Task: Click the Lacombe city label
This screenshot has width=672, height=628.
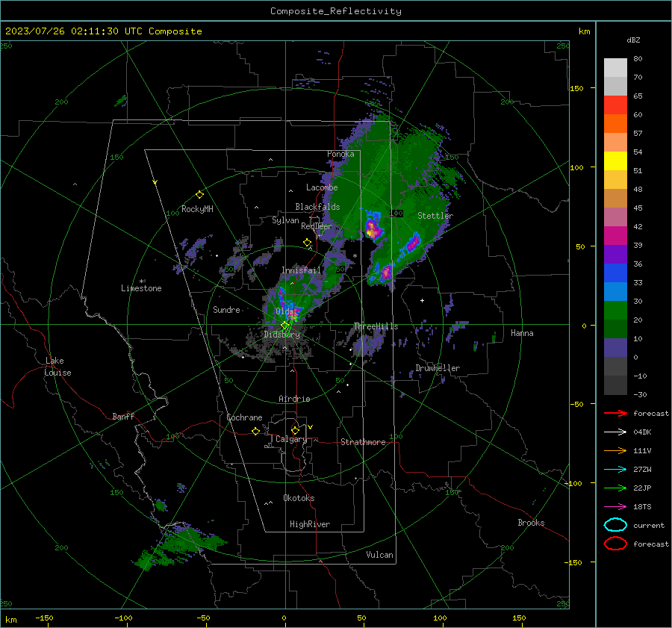Action: (x=322, y=187)
